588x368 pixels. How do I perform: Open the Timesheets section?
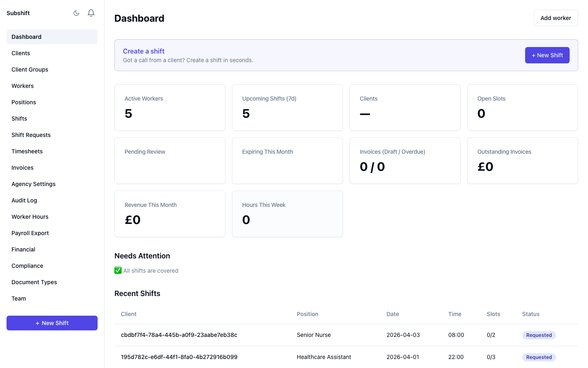[27, 151]
